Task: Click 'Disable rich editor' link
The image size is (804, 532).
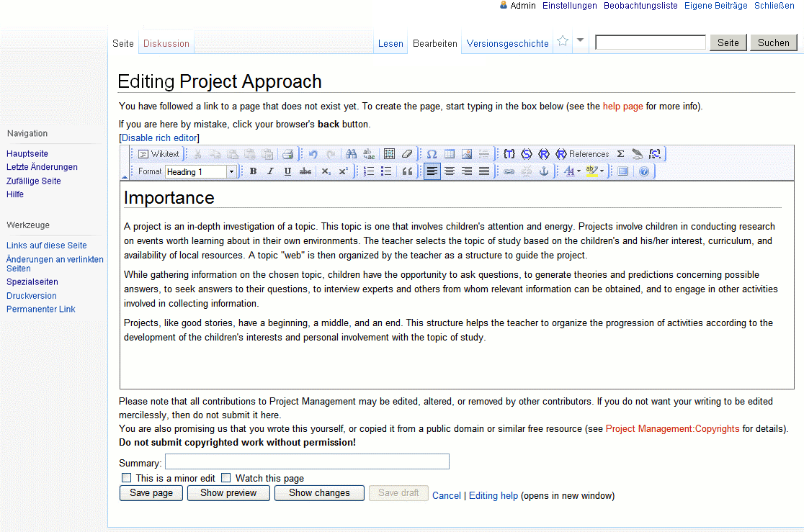Action: [159, 138]
